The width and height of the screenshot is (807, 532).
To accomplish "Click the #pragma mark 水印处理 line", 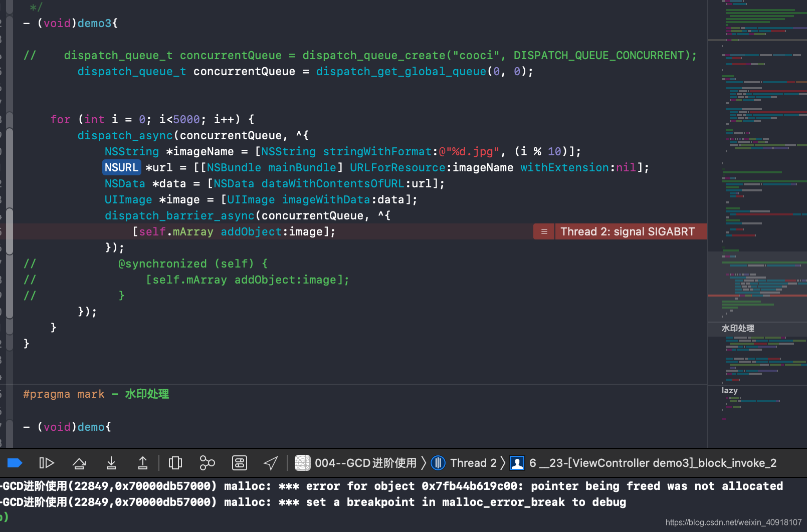I will (96, 394).
